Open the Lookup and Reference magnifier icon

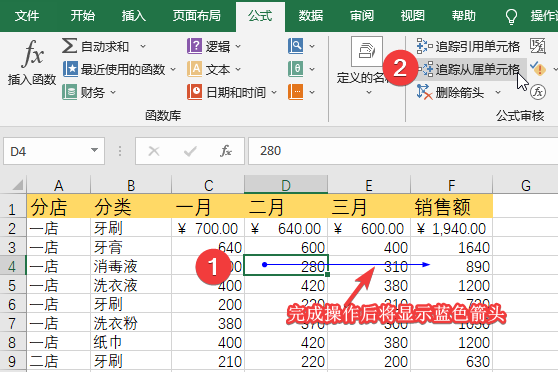click(296, 46)
